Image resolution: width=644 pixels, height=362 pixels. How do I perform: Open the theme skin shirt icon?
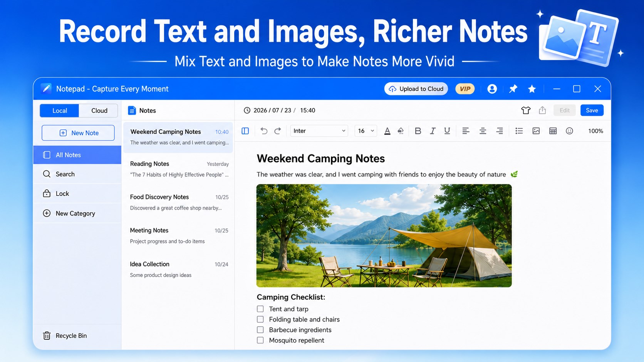click(526, 110)
